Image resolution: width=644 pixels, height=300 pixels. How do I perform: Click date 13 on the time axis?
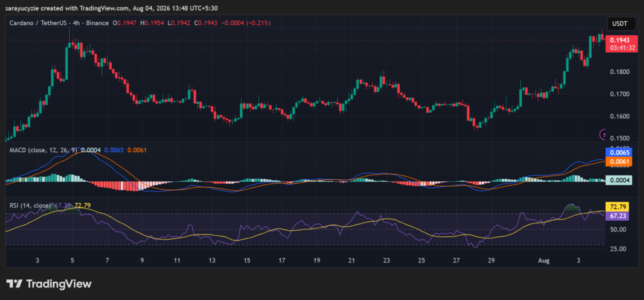coord(212,260)
